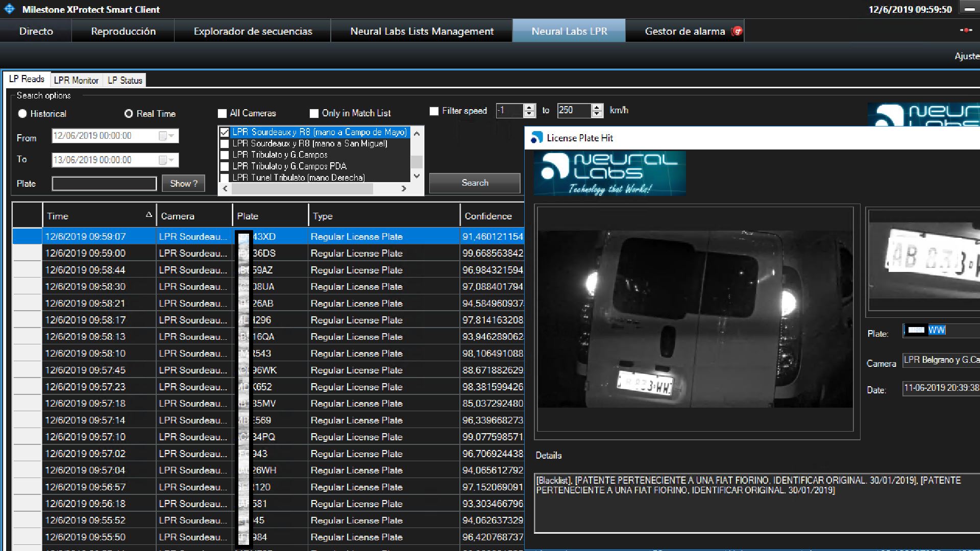Click the LPR Monitor camera icon
Viewport: 980px width, 551px height.
(x=77, y=80)
